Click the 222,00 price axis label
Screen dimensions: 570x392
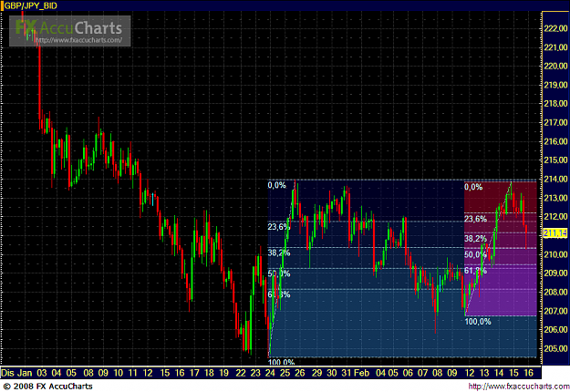pos(555,28)
